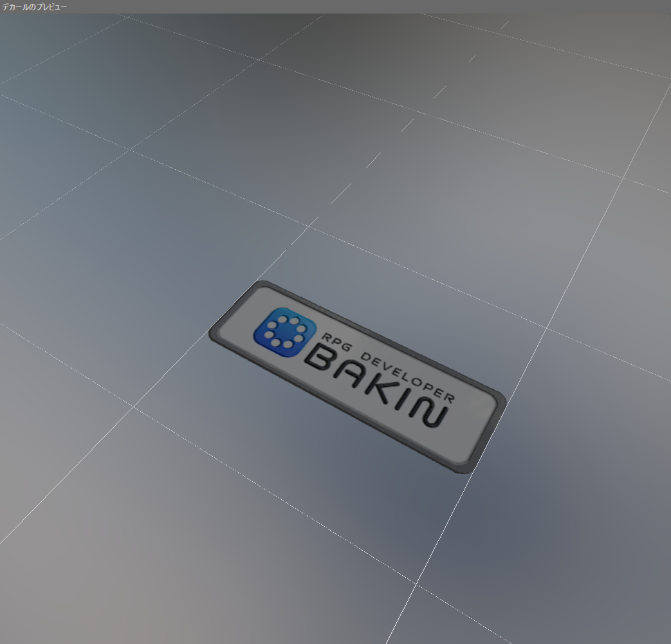The height and width of the screenshot is (644, 671).
Task: Click the デカールのプレビュー panel title
Action: point(34,6)
